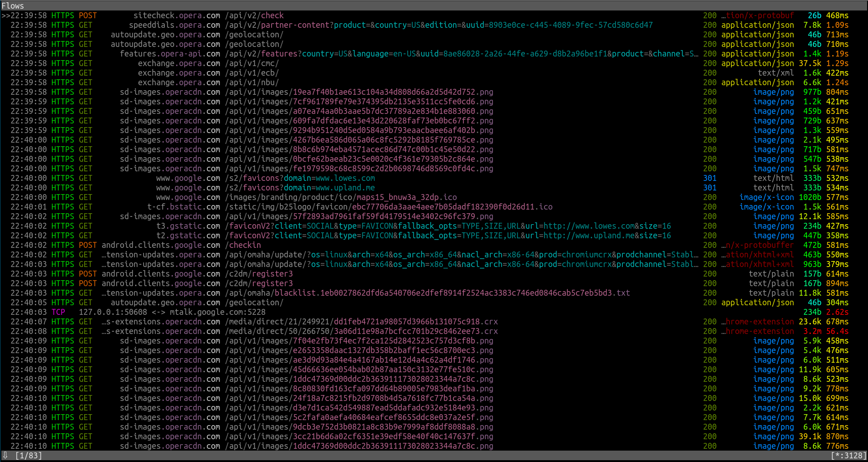Click the [1/83] flow counter in the status bar

point(28,455)
